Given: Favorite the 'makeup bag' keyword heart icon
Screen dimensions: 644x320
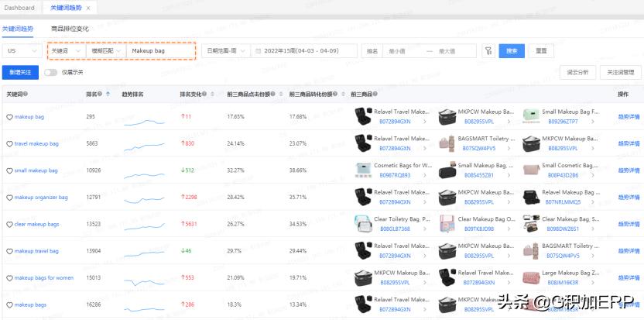Looking at the screenshot, I should coord(9,117).
